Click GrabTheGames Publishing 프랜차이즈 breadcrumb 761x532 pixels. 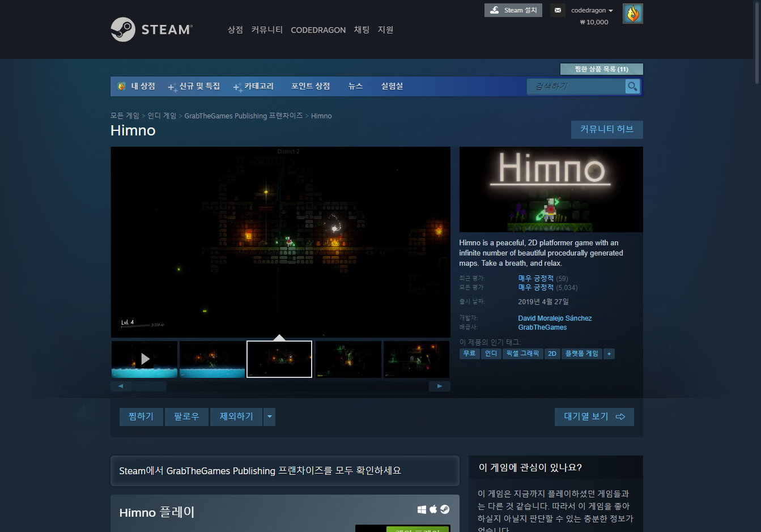click(x=244, y=116)
